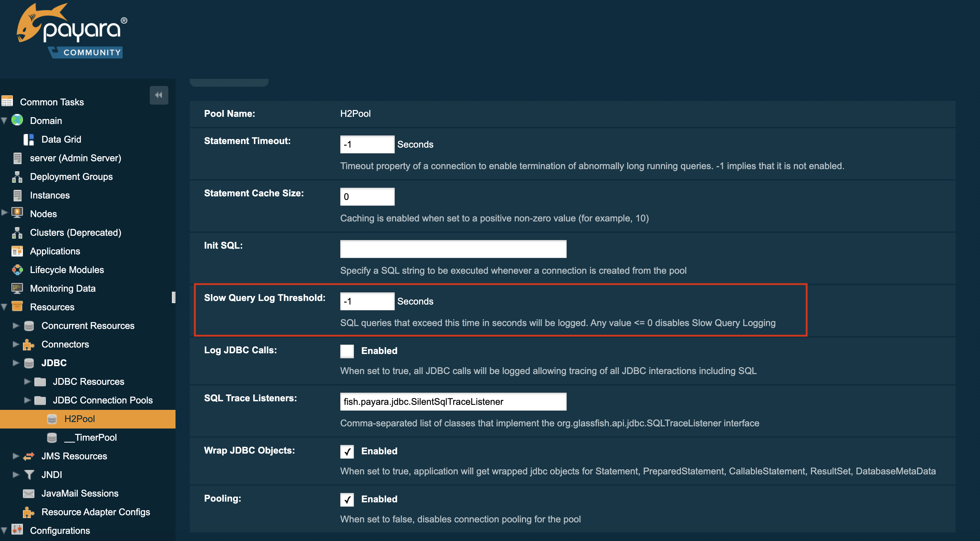The image size is (980, 541).
Task: Select the Monitoring Data icon
Action: (17, 288)
